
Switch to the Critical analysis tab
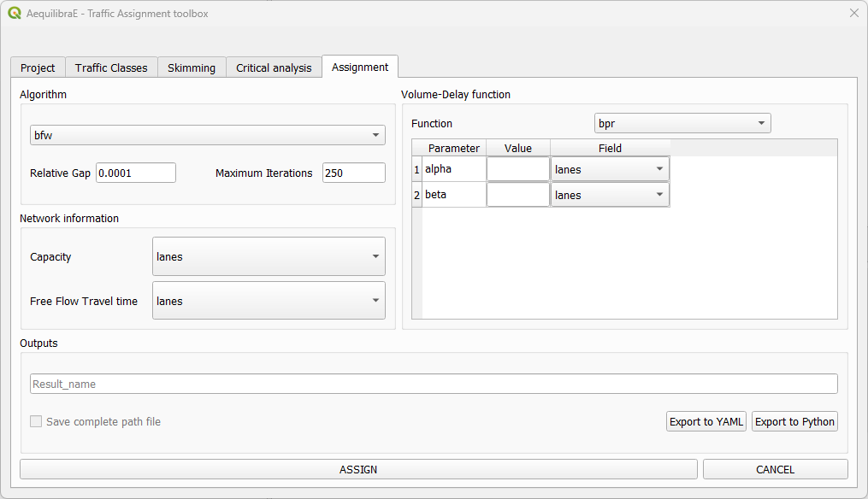(x=273, y=67)
